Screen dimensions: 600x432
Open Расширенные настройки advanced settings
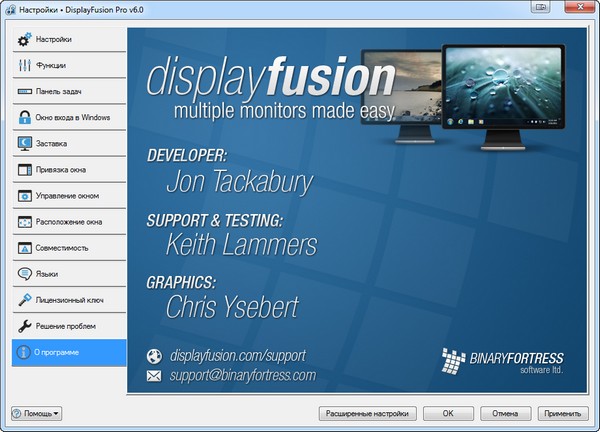coord(367,413)
